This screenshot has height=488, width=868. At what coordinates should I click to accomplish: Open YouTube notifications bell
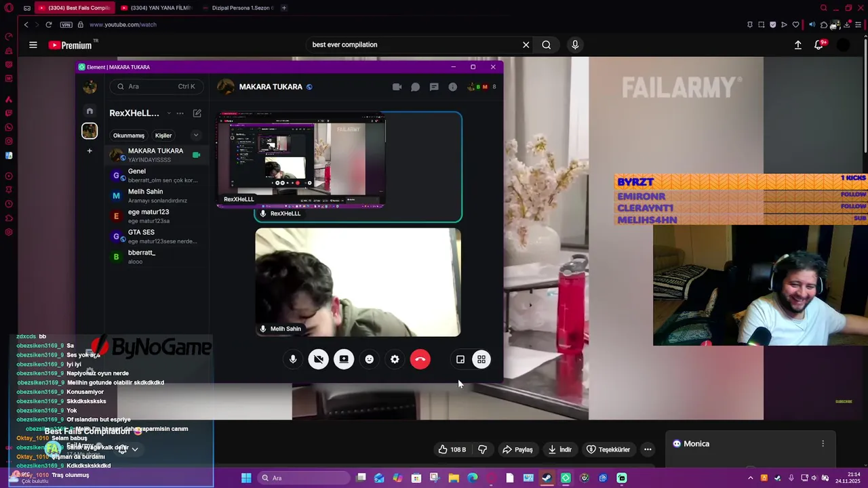click(819, 45)
